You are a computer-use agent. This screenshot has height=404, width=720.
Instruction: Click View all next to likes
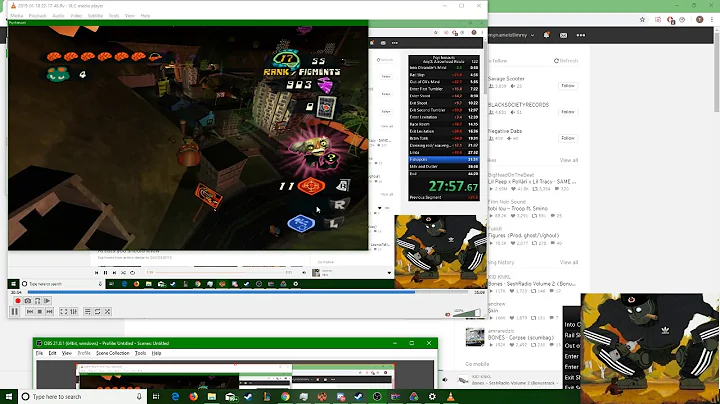(x=569, y=160)
